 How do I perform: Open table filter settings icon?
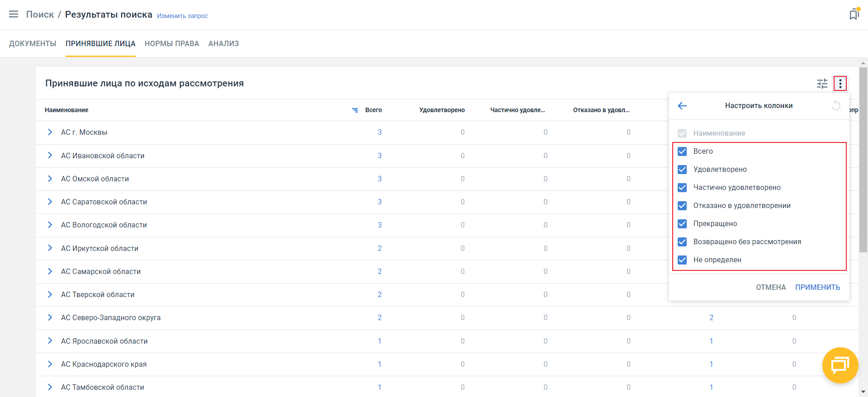coord(822,84)
